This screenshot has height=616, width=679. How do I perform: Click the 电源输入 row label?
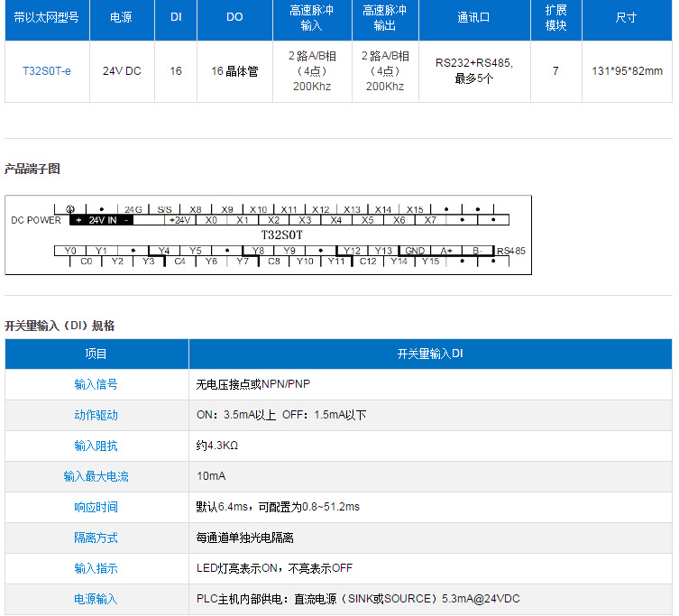[x=96, y=599]
